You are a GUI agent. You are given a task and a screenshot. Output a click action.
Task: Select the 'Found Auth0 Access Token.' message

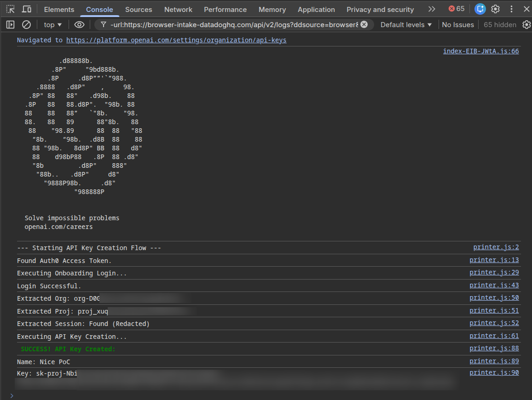point(64,261)
